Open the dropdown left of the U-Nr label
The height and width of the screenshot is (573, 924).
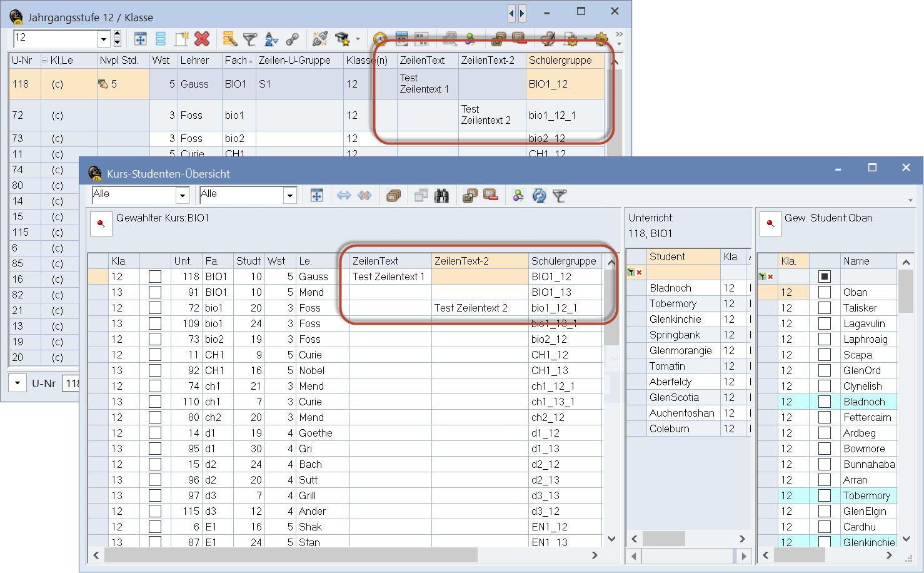[x=18, y=383]
